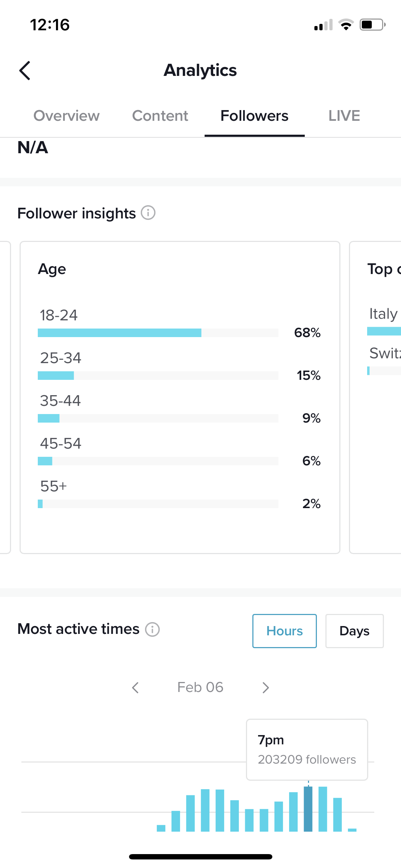401x868 pixels.
Task: Select the Followers tab
Action: coord(255,116)
